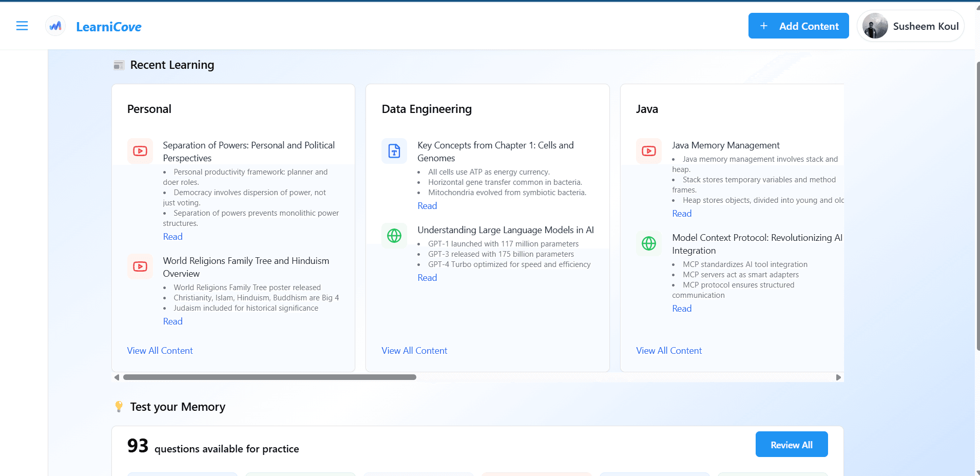The image size is (980, 476).
Task: View All Content in Data Engineering card
Action: click(414, 351)
